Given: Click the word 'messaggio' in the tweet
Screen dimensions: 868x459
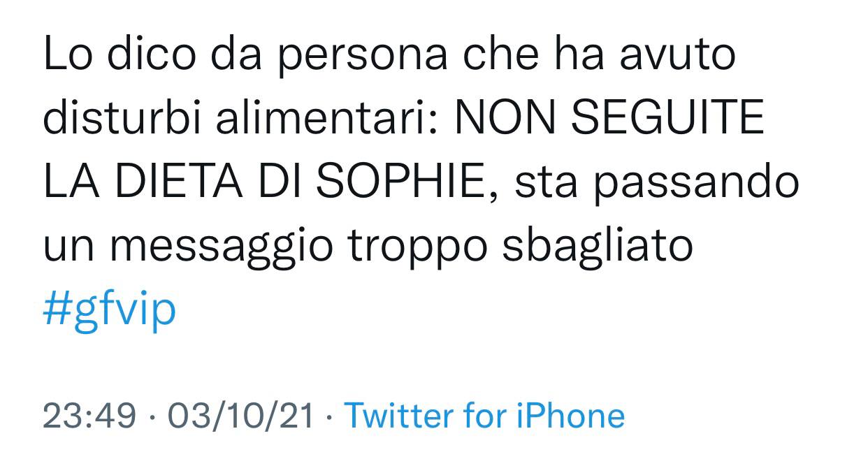Looking at the screenshot, I should (x=223, y=246).
